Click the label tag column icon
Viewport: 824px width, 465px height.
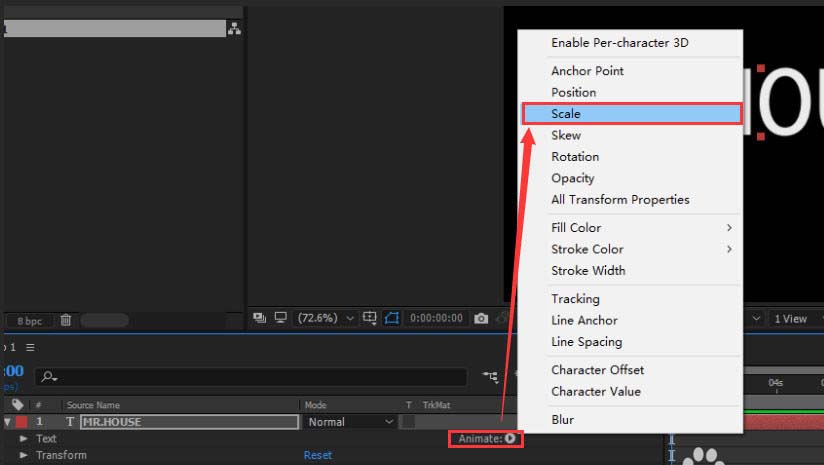pos(18,405)
